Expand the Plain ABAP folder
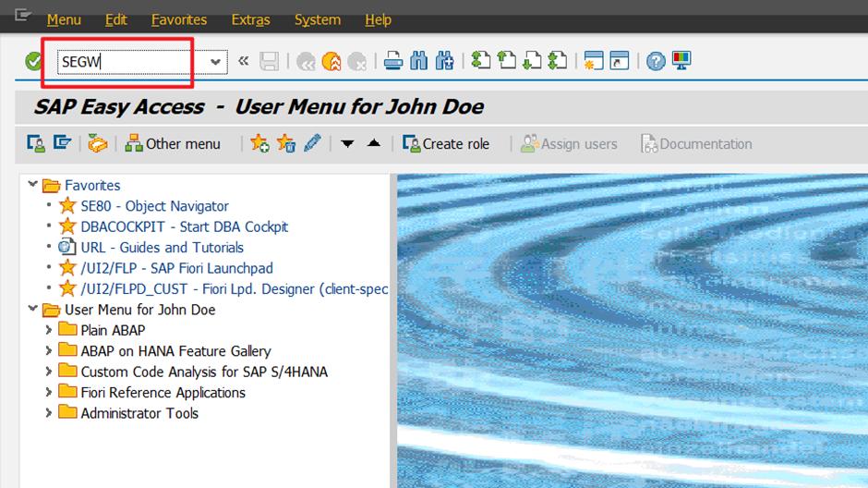868x488 pixels. coord(49,330)
